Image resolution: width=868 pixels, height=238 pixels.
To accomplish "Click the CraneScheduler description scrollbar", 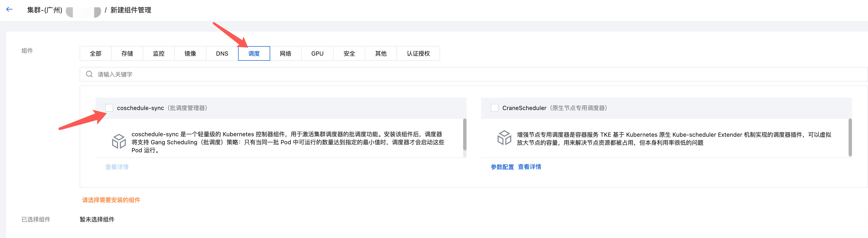I will (850, 137).
